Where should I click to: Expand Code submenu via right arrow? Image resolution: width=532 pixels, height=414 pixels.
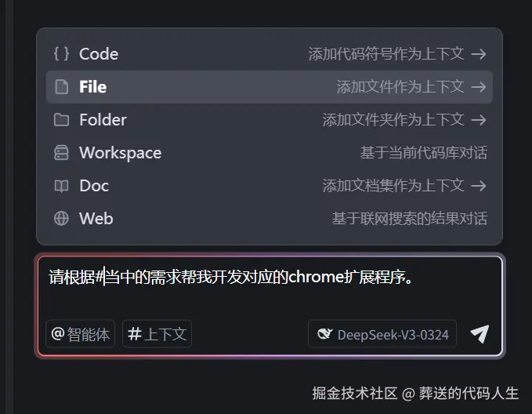479,54
